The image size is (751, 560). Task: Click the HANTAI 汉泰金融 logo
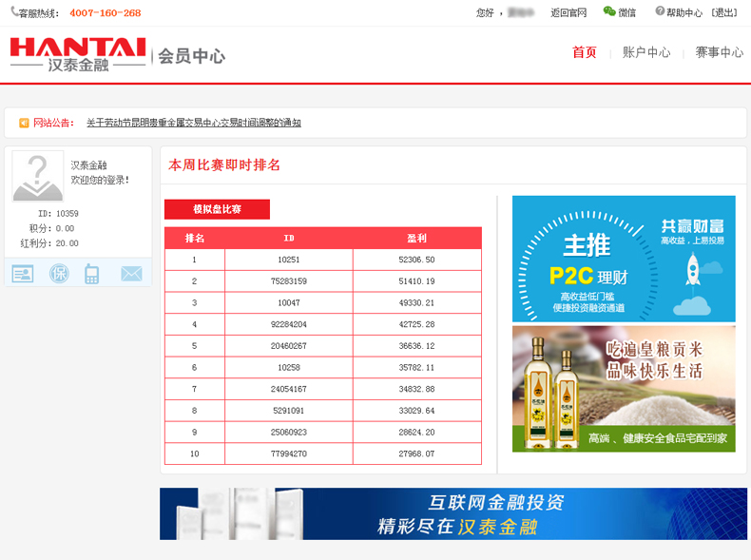(x=78, y=54)
